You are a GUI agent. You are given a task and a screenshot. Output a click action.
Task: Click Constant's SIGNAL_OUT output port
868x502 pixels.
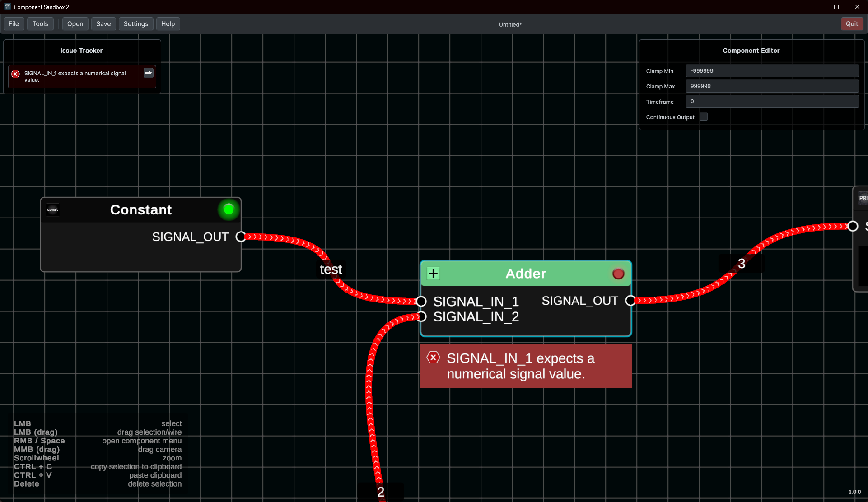click(x=241, y=237)
